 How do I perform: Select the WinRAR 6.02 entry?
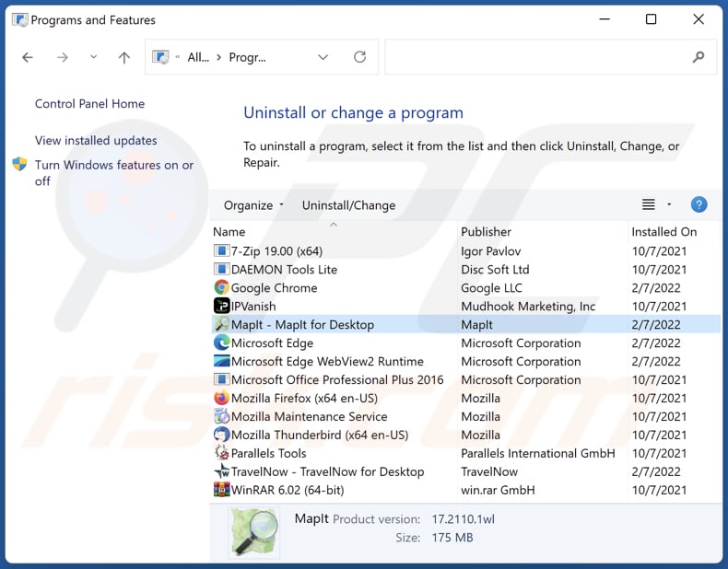click(287, 490)
